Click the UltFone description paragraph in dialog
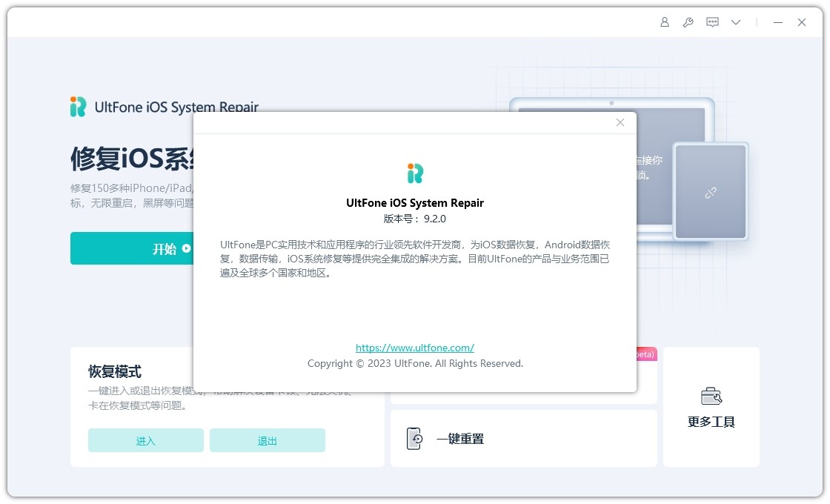The height and width of the screenshot is (504, 830). tap(415, 259)
